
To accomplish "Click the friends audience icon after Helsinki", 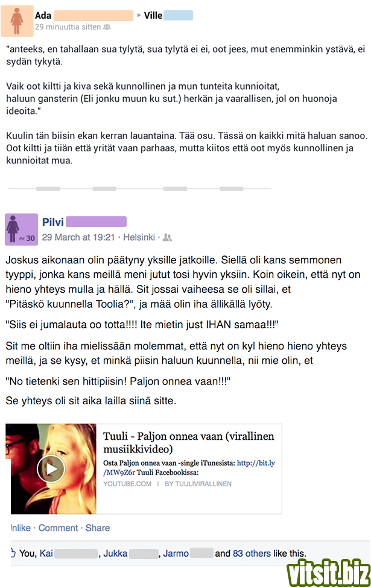I will [167, 237].
